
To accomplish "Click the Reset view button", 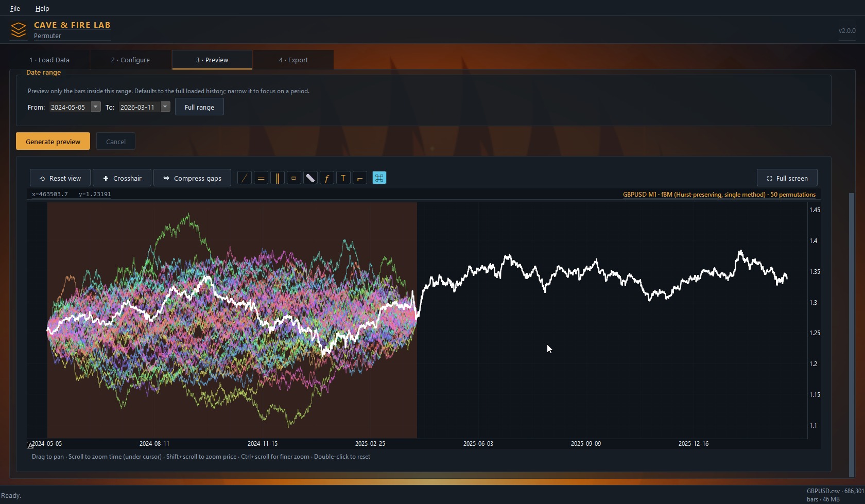I will 60,178.
